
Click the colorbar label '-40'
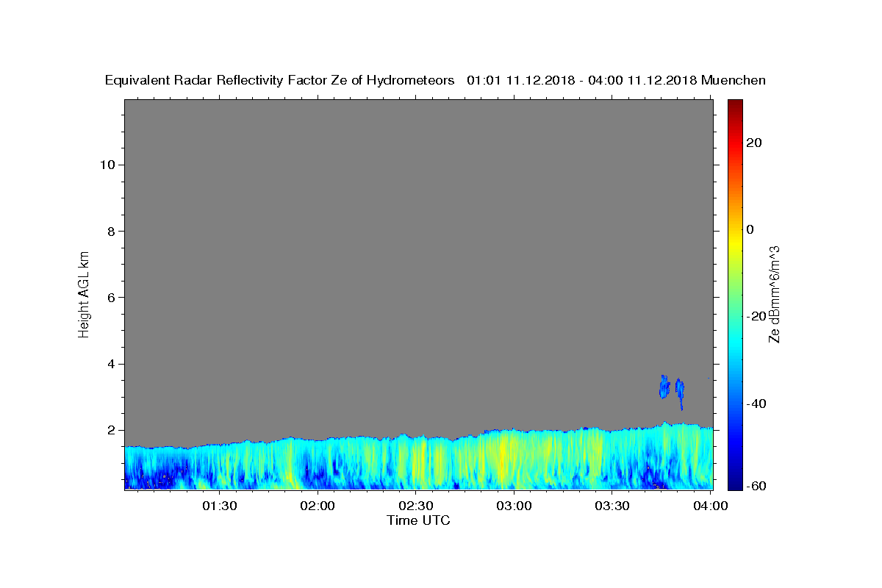pos(756,404)
